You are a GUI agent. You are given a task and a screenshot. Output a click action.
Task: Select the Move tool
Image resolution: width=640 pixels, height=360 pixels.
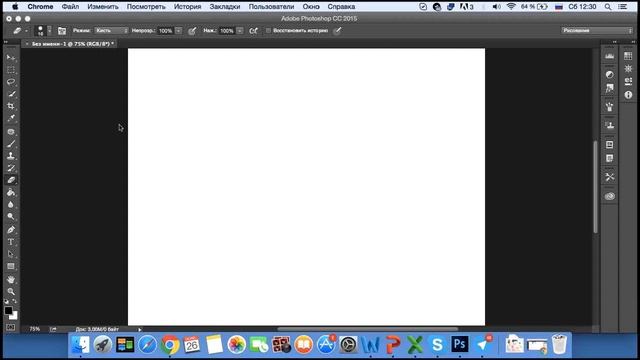11,58
